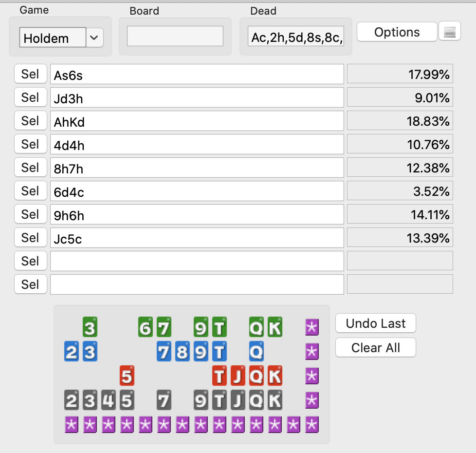Viewport: 476px width, 453px height.
Task: Open the Game type dropdown arrow
Action: tap(95, 38)
